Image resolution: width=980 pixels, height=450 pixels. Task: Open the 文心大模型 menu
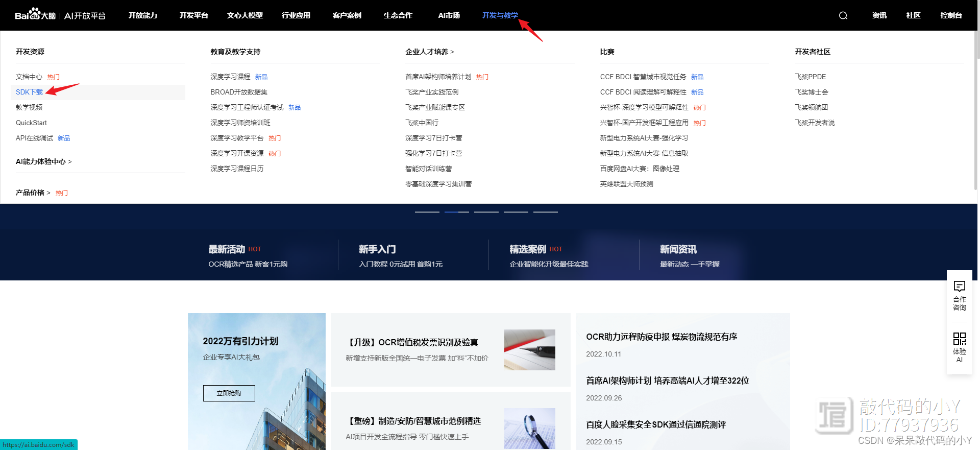245,15
